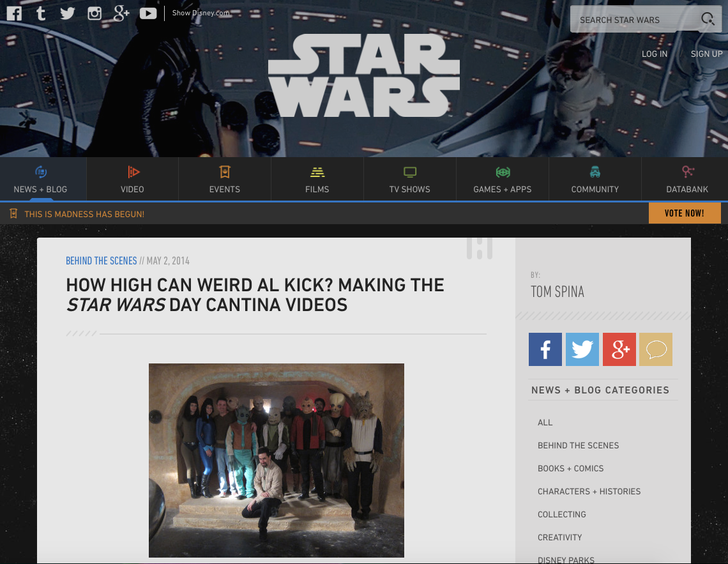Select the Collecting category
Screen dimensions: 728x564
tap(562, 514)
